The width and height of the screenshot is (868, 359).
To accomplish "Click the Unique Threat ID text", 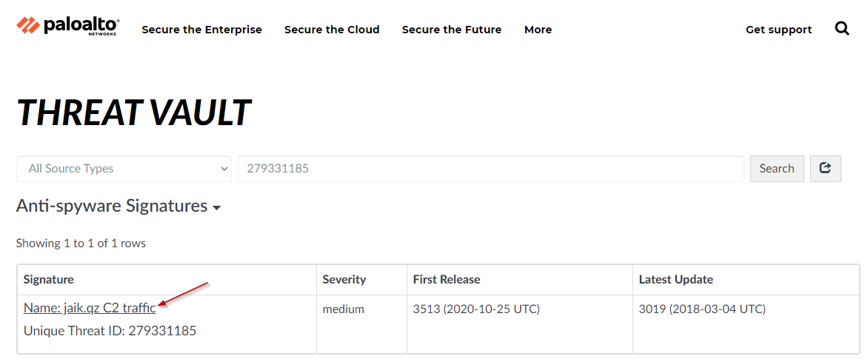I will [110, 330].
